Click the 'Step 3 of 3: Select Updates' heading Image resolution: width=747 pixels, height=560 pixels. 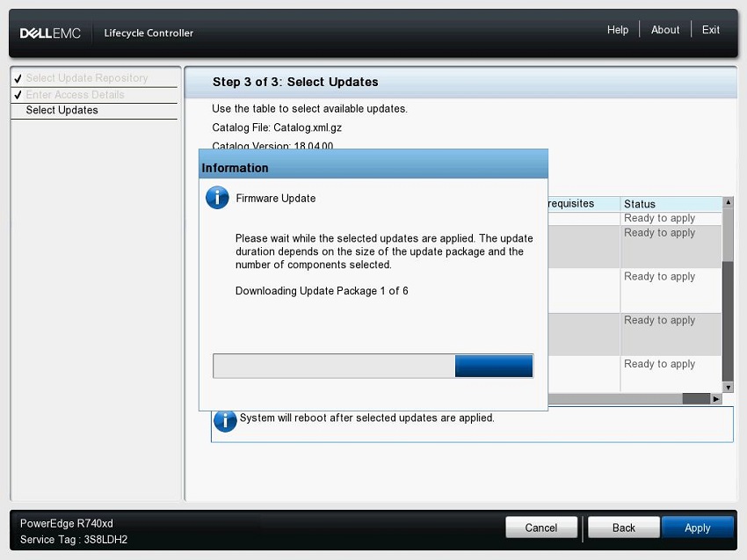[x=295, y=82]
